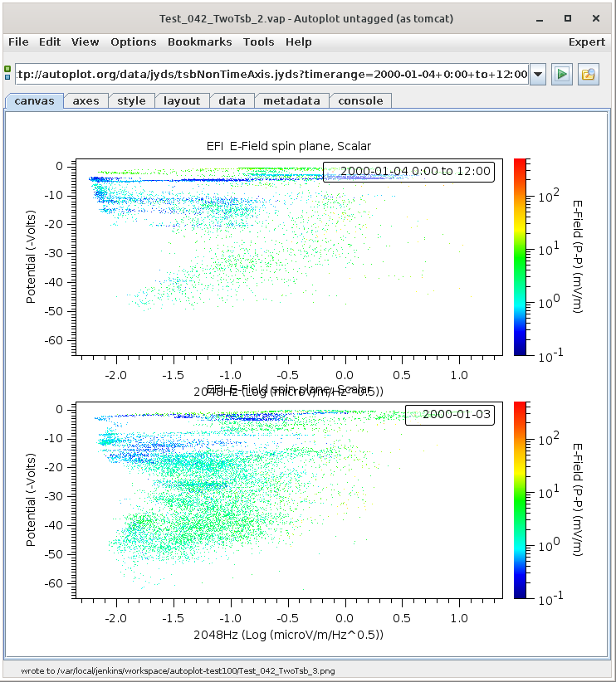Switch to the metadata tab
616x682 pixels.
pyautogui.click(x=291, y=100)
